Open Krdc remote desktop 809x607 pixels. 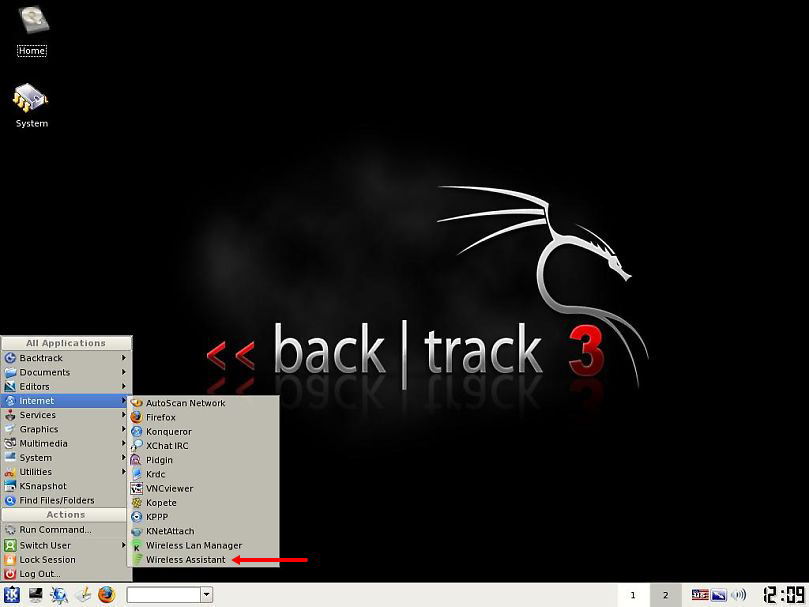click(x=203, y=474)
